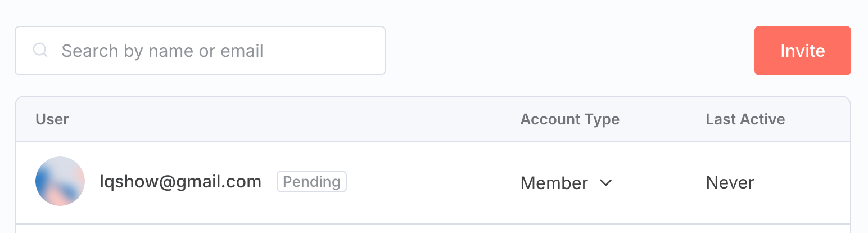Click the 'Never' last active value

pos(730,183)
